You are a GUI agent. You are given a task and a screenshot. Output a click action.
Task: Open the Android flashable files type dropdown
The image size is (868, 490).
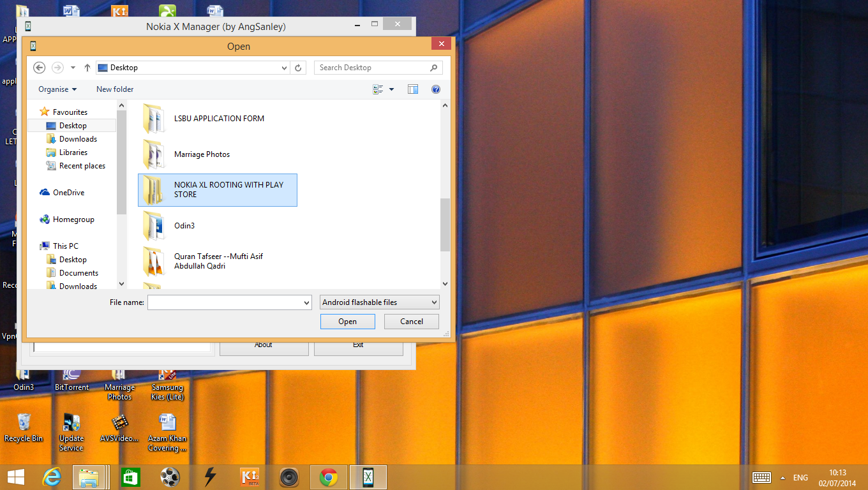point(380,302)
